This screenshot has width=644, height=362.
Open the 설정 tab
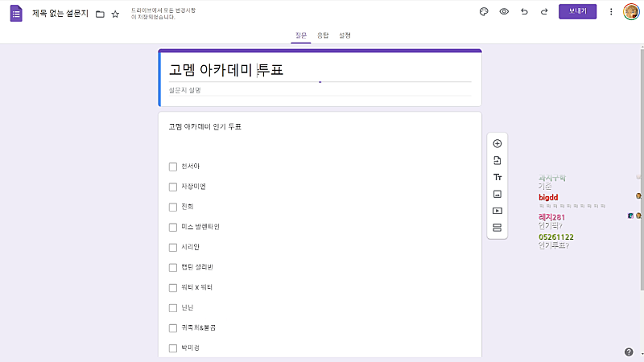click(345, 35)
